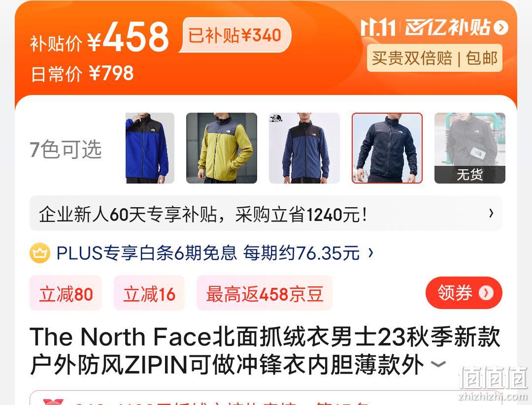The width and height of the screenshot is (532, 405).
Task: Tap the 已补贴¥340 badge
Action: click(x=235, y=35)
